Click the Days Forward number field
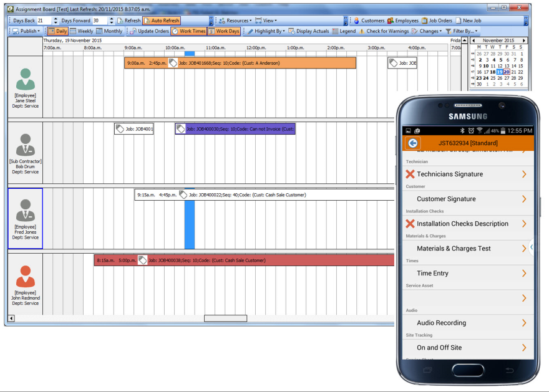Viewport: 549px width, 392px height. 100,21
